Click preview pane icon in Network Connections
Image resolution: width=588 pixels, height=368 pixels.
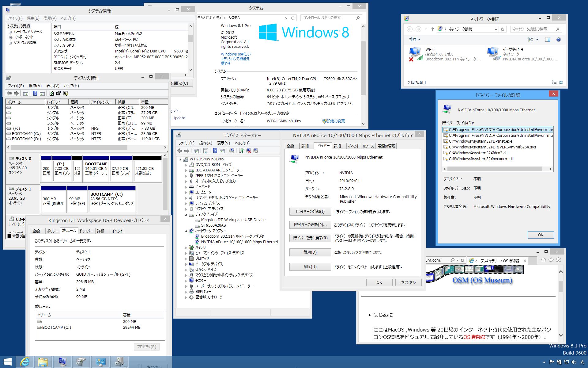[x=547, y=40]
